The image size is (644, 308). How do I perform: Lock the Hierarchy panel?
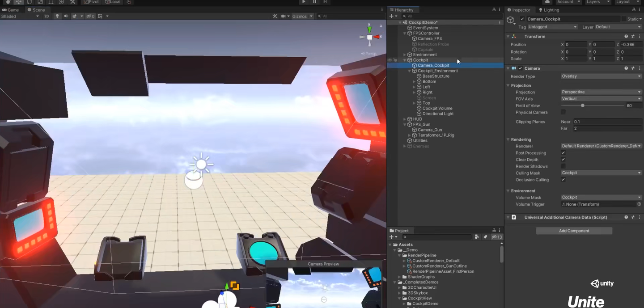(494, 10)
